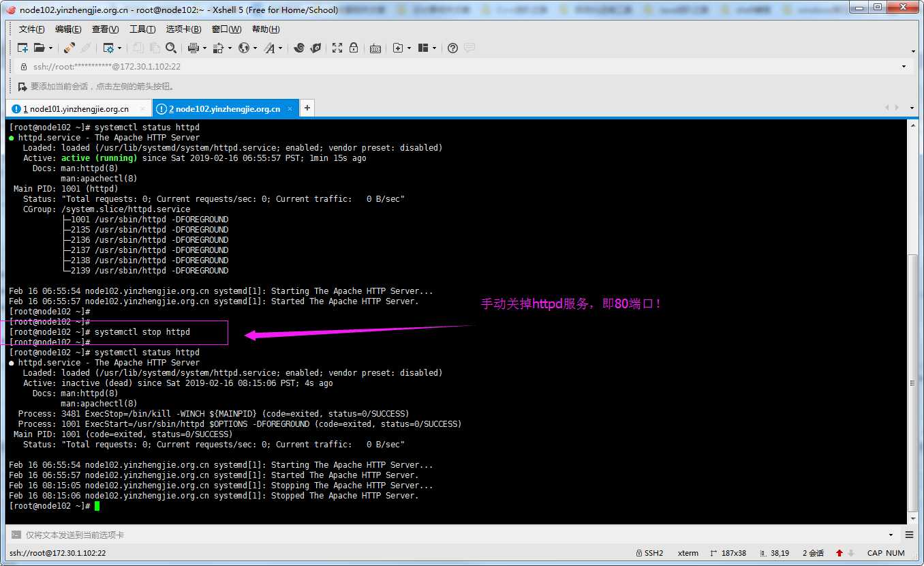The width and height of the screenshot is (924, 566).
Task: Click the compose bar send-text input field
Action: (x=453, y=535)
